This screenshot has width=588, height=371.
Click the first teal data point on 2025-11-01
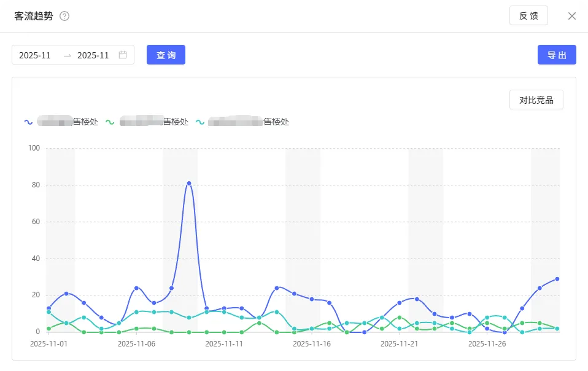(x=48, y=312)
